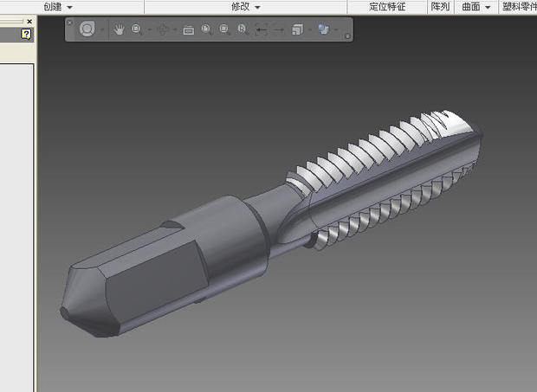
Task: Expand the view cube dropdown arrow
Action: click(x=310, y=29)
